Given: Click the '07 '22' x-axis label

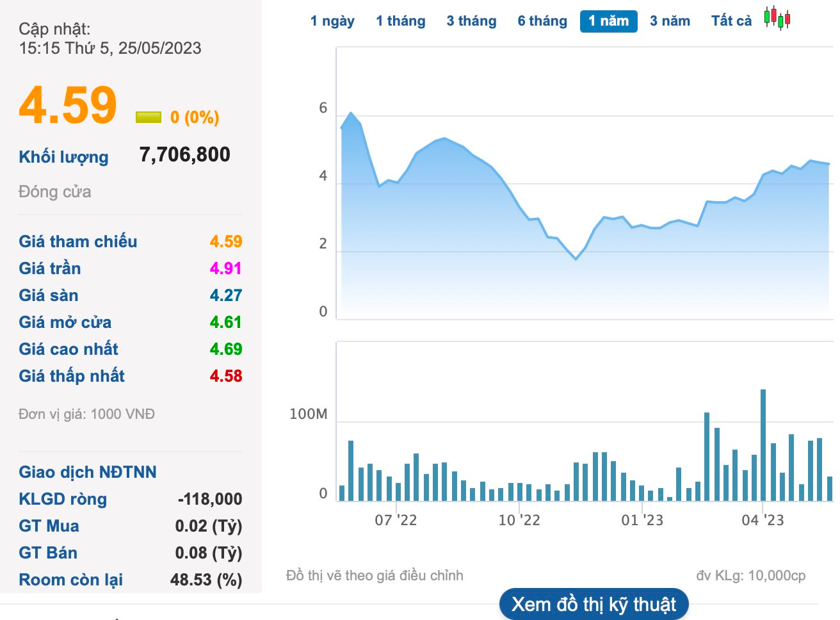Looking at the screenshot, I should [396, 520].
